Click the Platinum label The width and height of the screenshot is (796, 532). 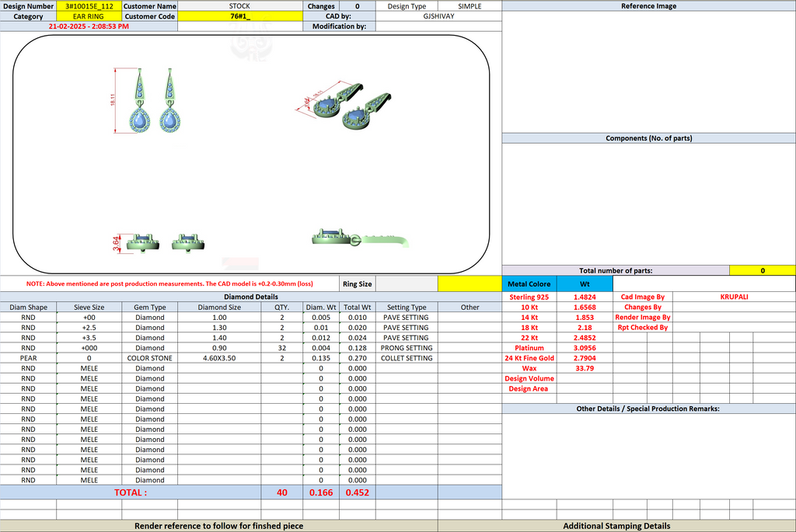(529, 348)
